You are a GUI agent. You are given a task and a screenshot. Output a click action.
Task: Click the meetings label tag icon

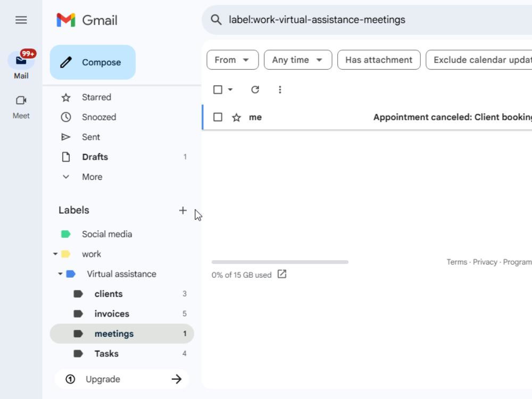pyautogui.click(x=78, y=334)
